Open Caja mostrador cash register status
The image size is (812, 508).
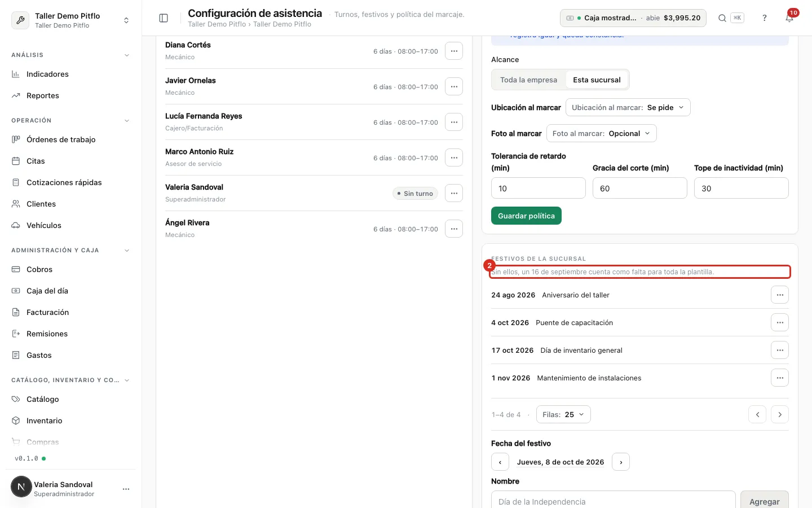633,18
